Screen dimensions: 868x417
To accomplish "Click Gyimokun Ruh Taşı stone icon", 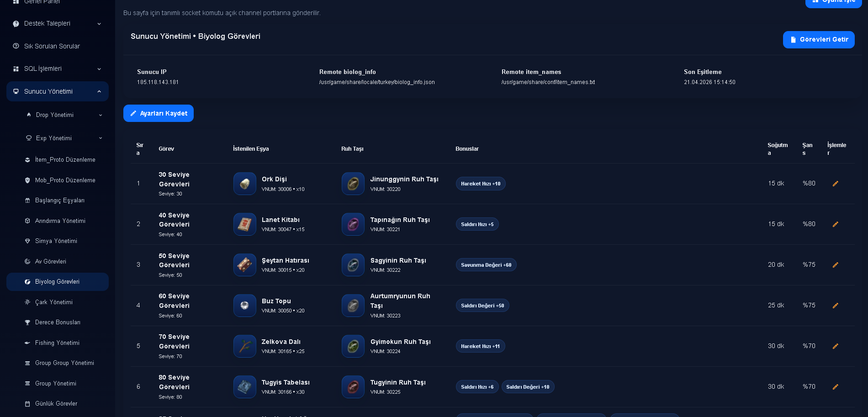I will coord(353,346).
